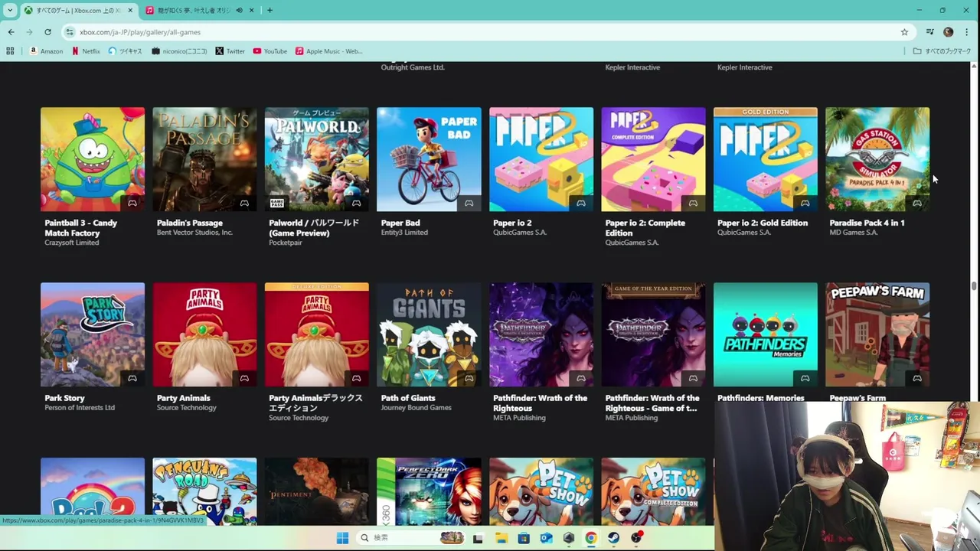The height and width of the screenshot is (551, 980).
Task: Click the Park Story title text
Action: pyautogui.click(x=64, y=398)
